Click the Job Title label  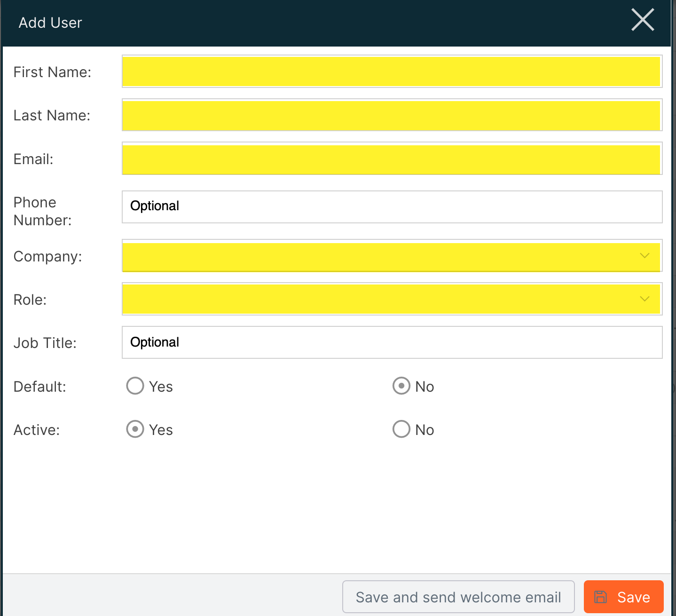tap(45, 343)
